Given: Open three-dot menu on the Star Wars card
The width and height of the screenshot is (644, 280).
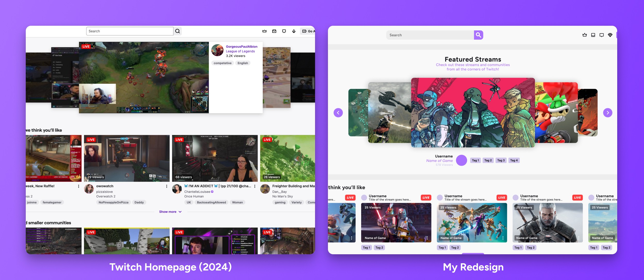Looking at the screenshot, I should point(427,238).
